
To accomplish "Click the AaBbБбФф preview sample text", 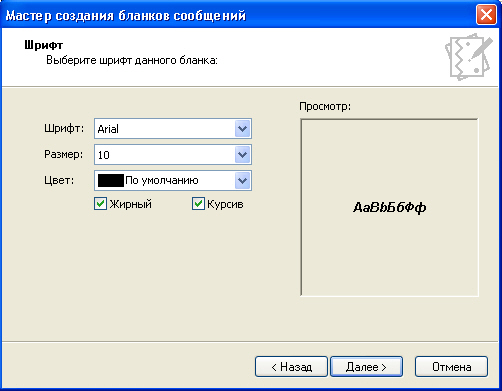I will 390,207.
